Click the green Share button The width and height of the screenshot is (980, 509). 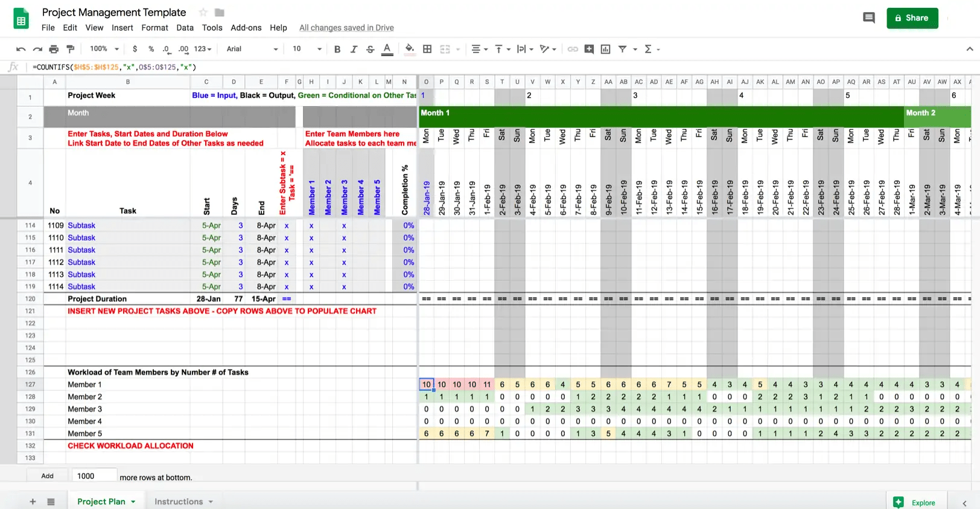pyautogui.click(x=912, y=18)
